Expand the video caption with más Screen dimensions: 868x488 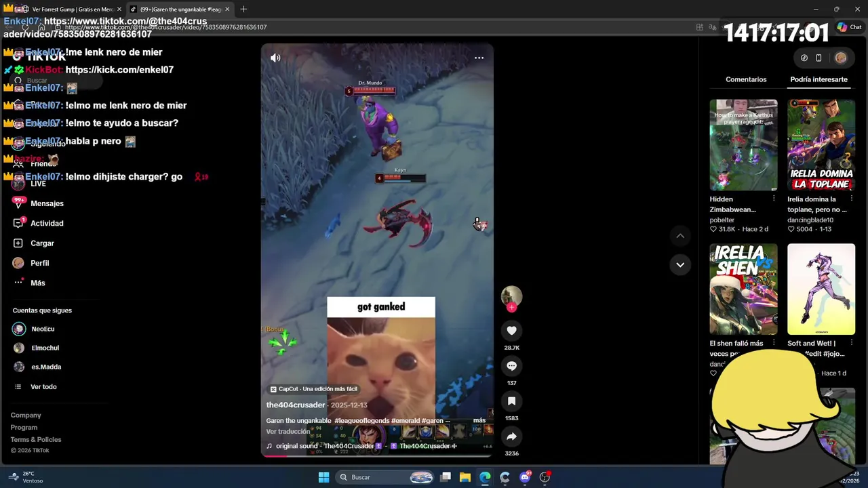point(479,420)
